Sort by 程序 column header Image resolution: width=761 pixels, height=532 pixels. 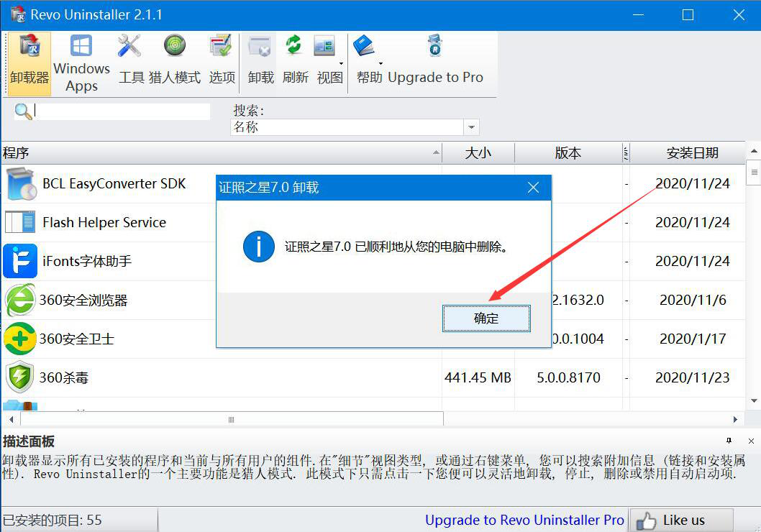point(222,153)
